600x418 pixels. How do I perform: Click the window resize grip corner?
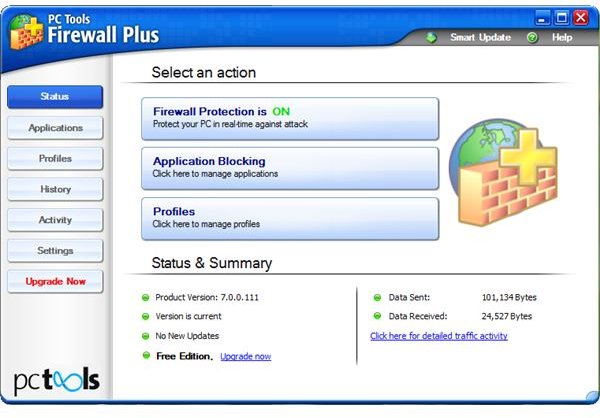593,396
